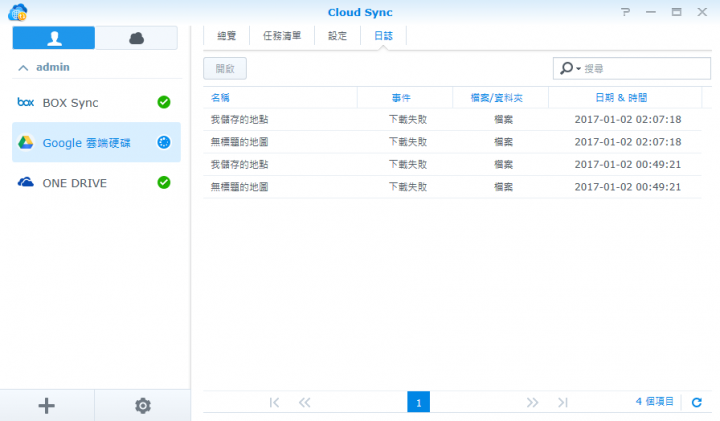Click ONE DRIVE green status checkmark
This screenshot has height=421, width=720.
pyautogui.click(x=164, y=182)
